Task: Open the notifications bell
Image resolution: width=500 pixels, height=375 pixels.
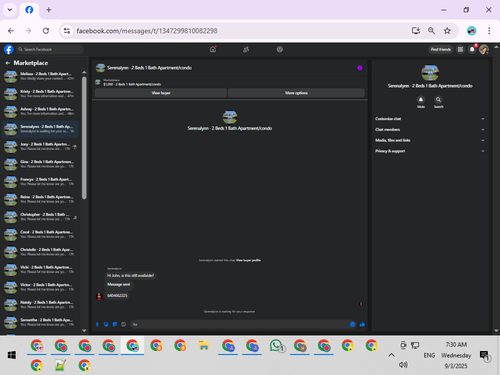Action: [x=472, y=49]
